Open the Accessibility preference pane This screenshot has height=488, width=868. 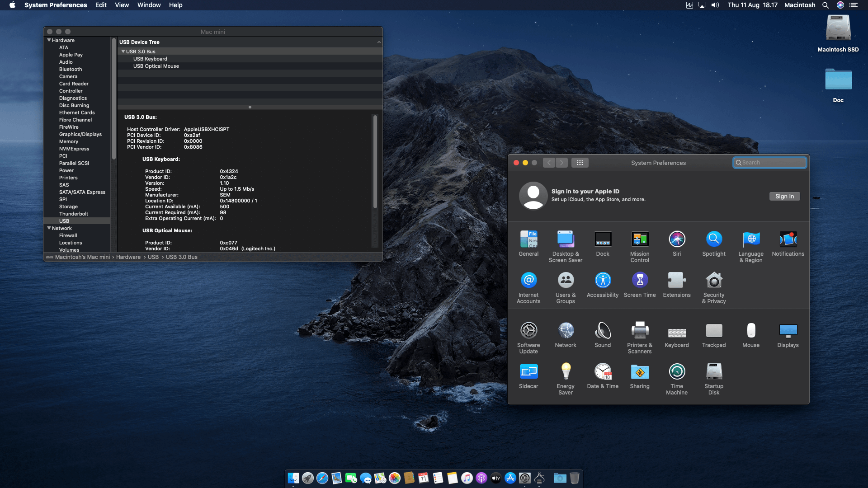click(603, 281)
